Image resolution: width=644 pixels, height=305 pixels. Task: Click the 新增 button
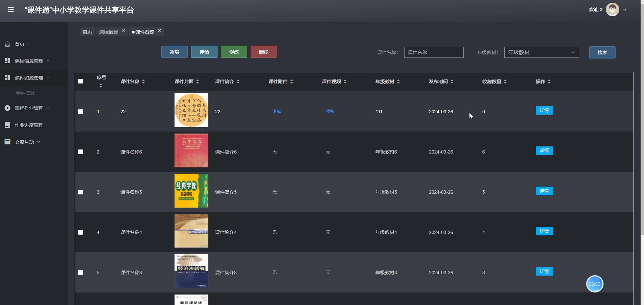point(175,52)
